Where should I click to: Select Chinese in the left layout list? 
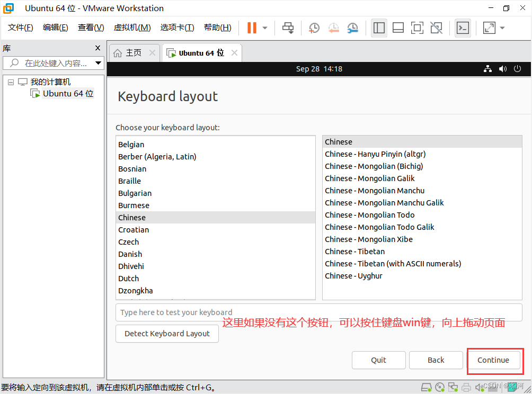tap(216, 218)
